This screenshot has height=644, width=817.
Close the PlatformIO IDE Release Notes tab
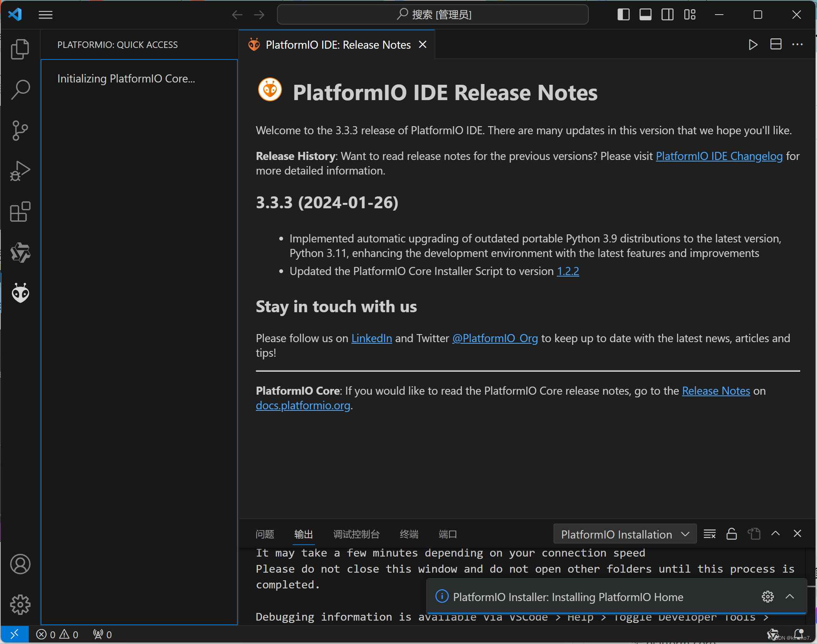tap(423, 44)
